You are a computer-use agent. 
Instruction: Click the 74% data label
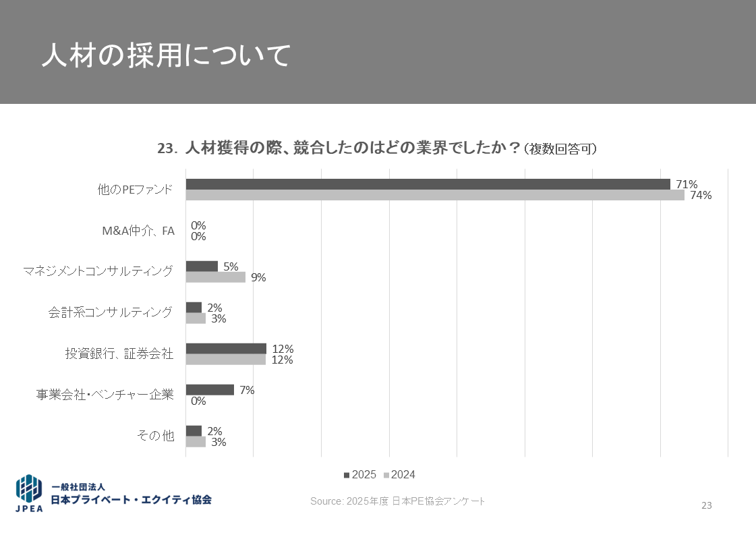pyautogui.click(x=701, y=196)
